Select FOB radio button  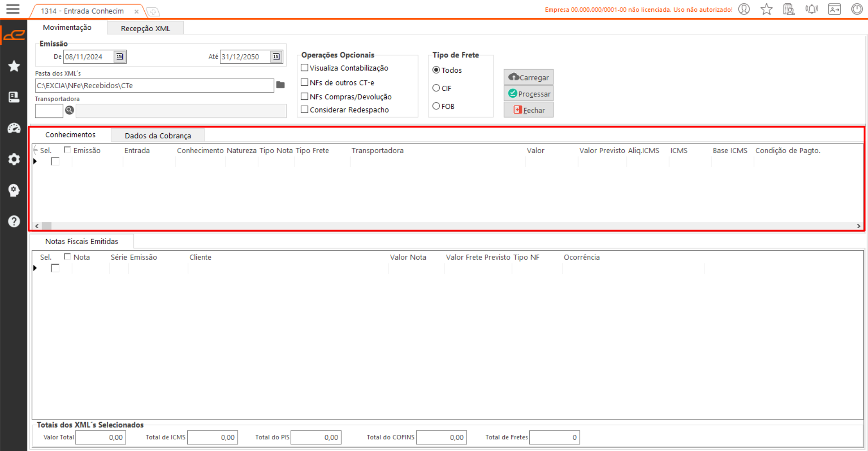pyautogui.click(x=436, y=106)
